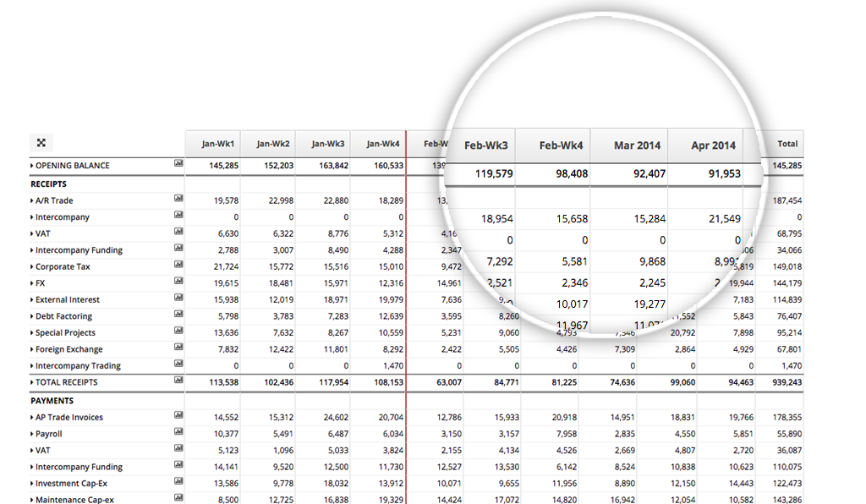Viewport: 866px width, 504px height.
Task: Expand the A/R Trade row
Action: click(31, 201)
